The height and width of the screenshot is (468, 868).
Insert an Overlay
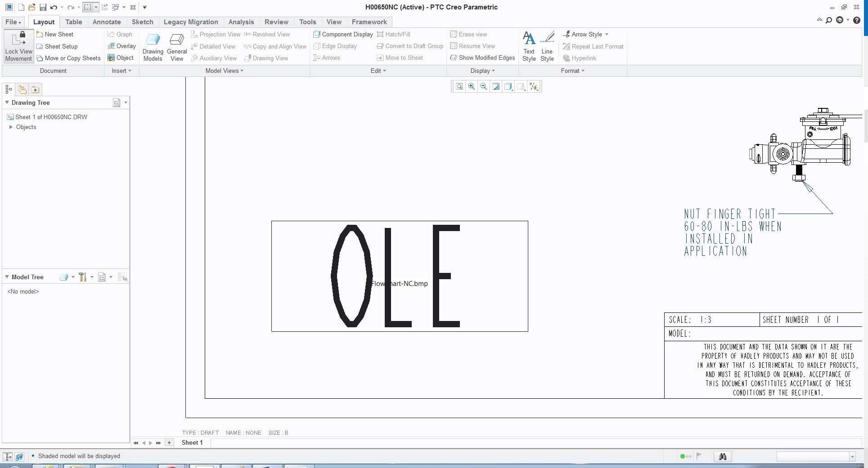pyautogui.click(x=121, y=46)
